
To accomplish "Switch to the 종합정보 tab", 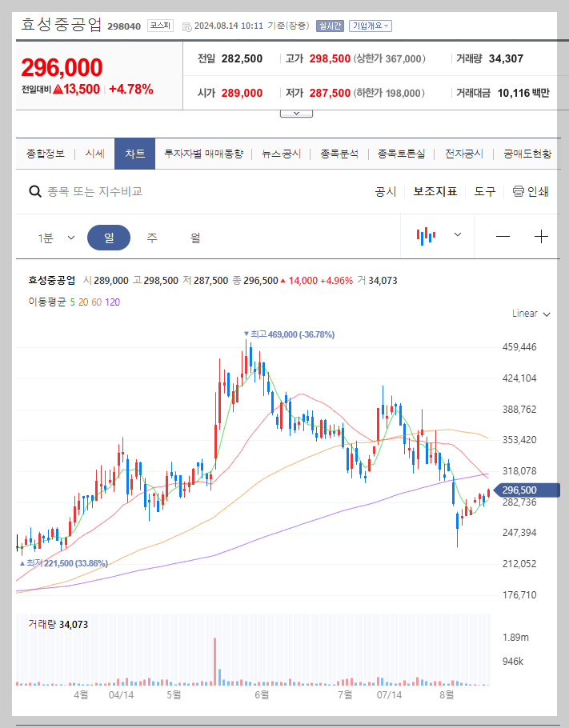I will click(38, 153).
